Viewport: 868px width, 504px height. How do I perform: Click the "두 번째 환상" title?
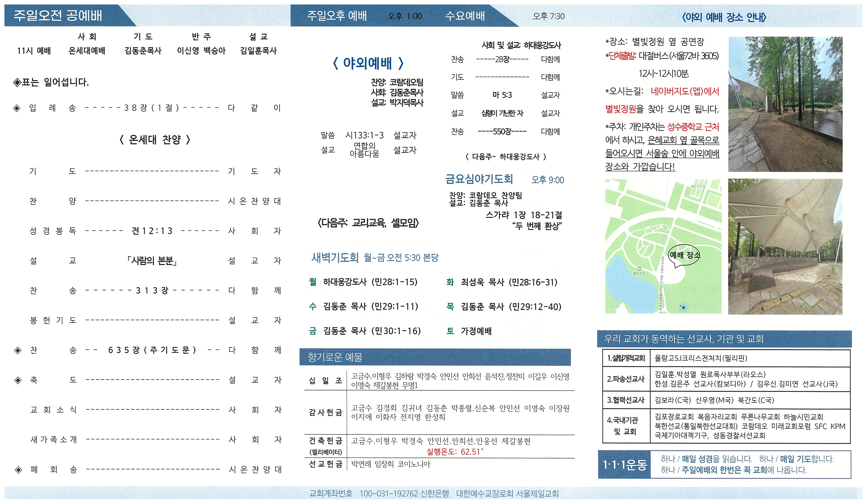click(x=537, y=226)
